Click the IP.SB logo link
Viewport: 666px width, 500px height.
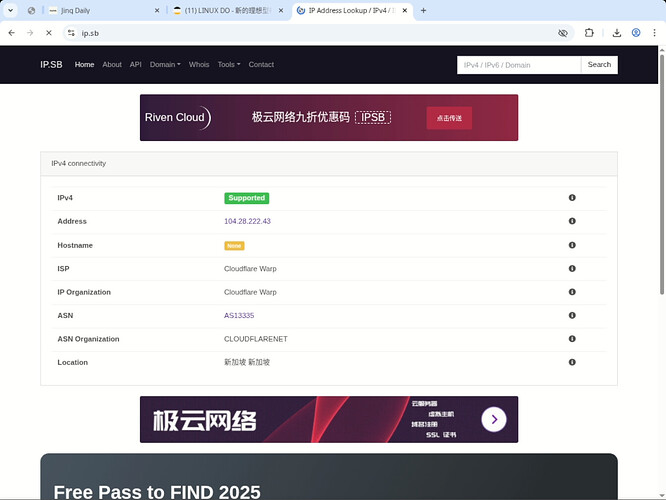(x=51, y=65)
